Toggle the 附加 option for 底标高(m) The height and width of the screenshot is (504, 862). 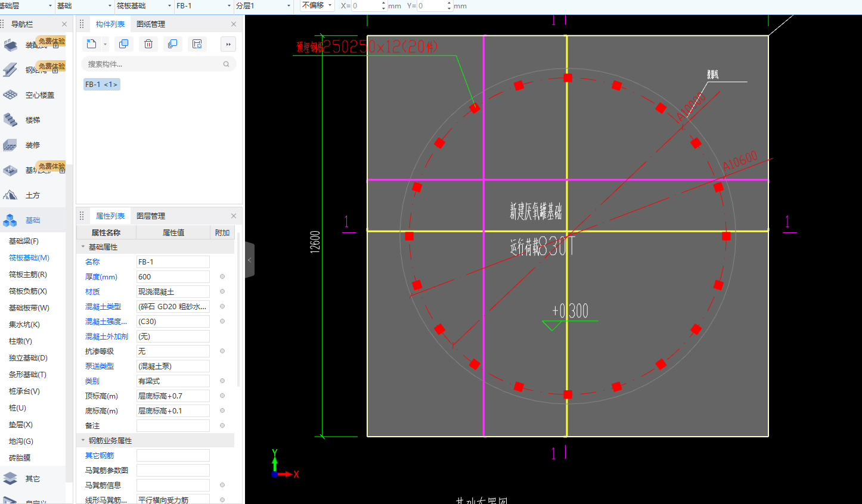click(222, 410)
